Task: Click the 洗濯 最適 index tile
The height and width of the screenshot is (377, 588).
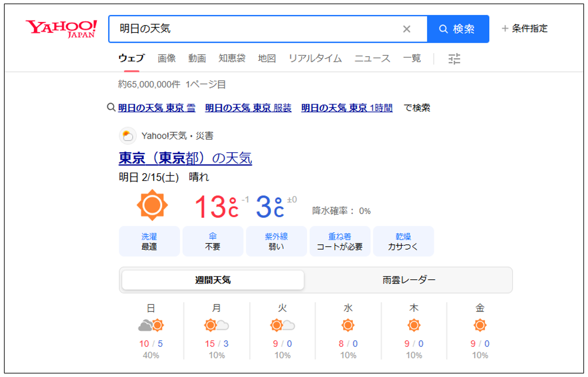Action: pyautogui.click(x=149, y=241)
